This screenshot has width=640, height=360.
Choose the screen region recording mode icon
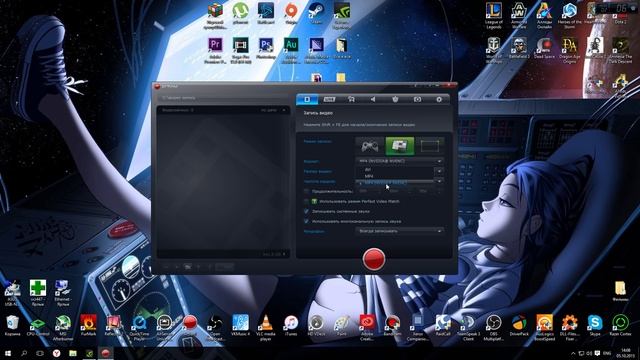tap(429, 146)
